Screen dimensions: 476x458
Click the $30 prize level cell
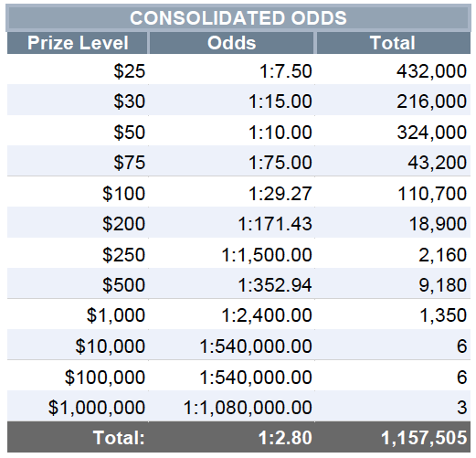point(78,100)
